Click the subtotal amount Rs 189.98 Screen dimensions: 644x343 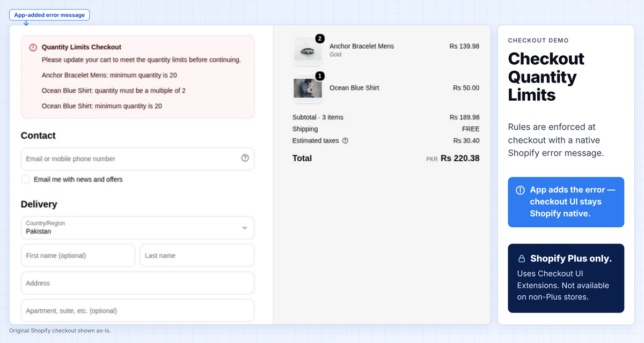464,117
